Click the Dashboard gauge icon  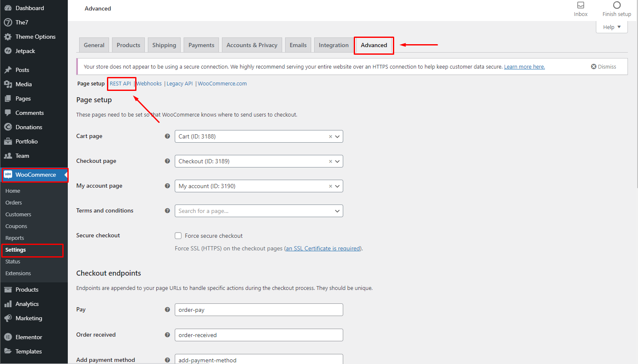[x=8, y=8]
